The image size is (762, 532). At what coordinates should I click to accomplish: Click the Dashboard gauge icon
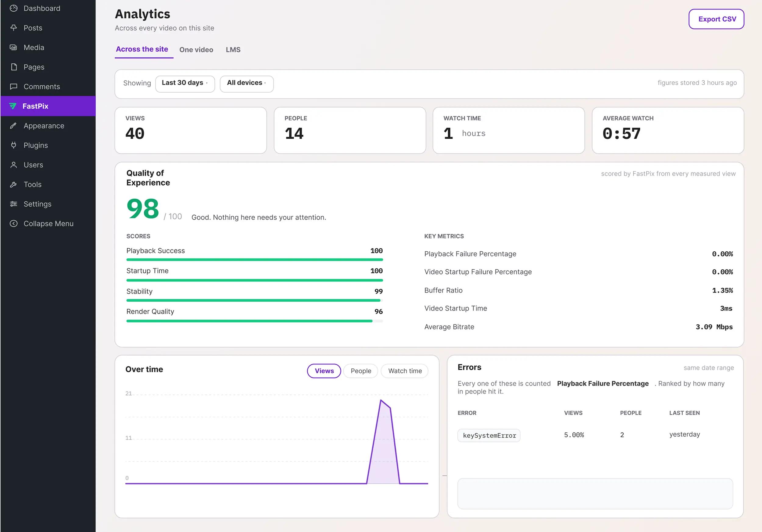click(14, 8)
